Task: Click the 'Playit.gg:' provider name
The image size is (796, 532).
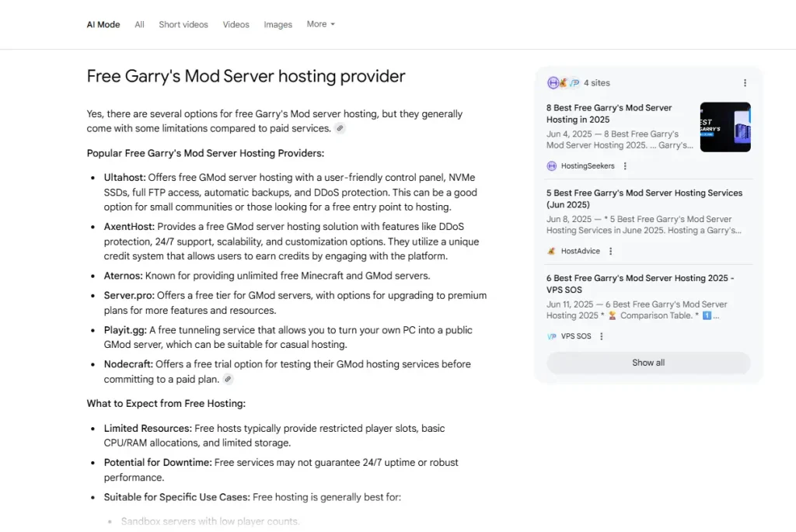Action: [125, 330]
